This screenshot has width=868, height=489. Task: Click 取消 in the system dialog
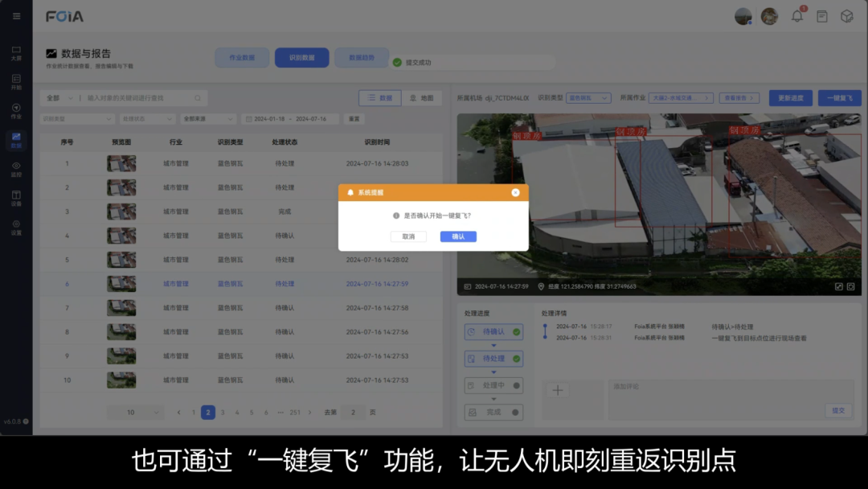408,236
